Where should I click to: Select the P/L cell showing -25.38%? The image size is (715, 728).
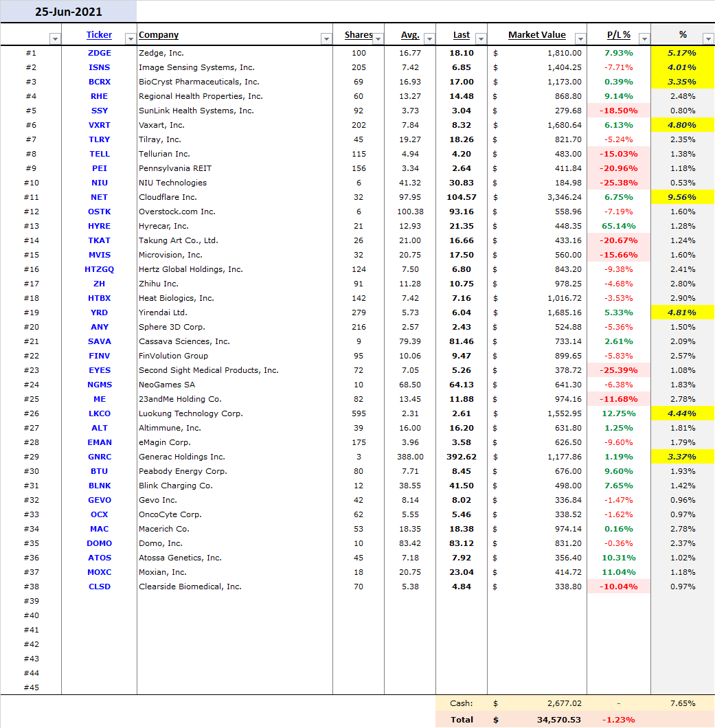(619, 183)
